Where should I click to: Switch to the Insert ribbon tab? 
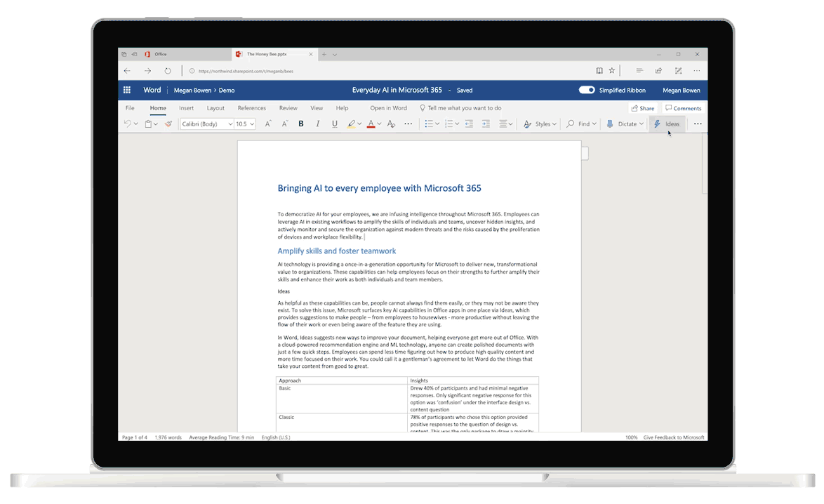coord(185,107)
